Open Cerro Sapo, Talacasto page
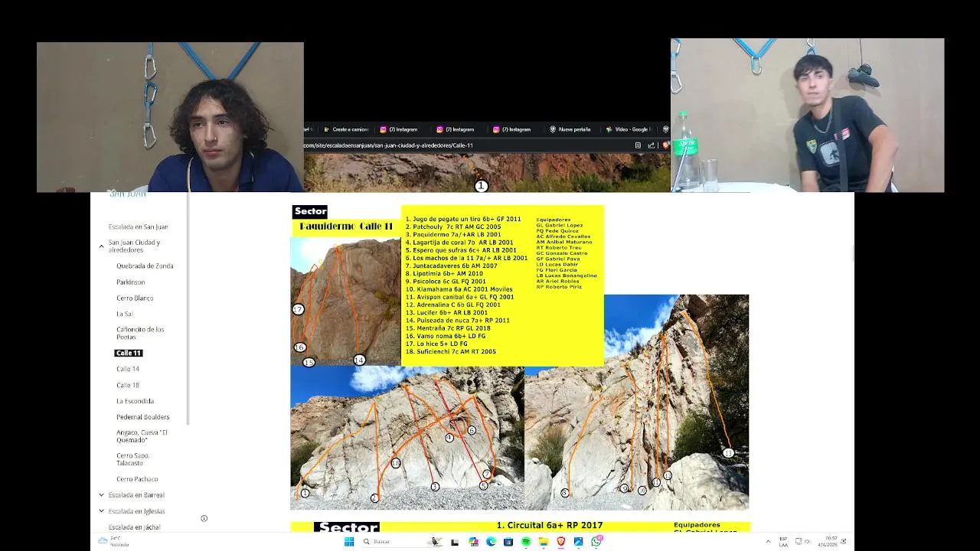980x551 pixels. click(x=133, y=459)
